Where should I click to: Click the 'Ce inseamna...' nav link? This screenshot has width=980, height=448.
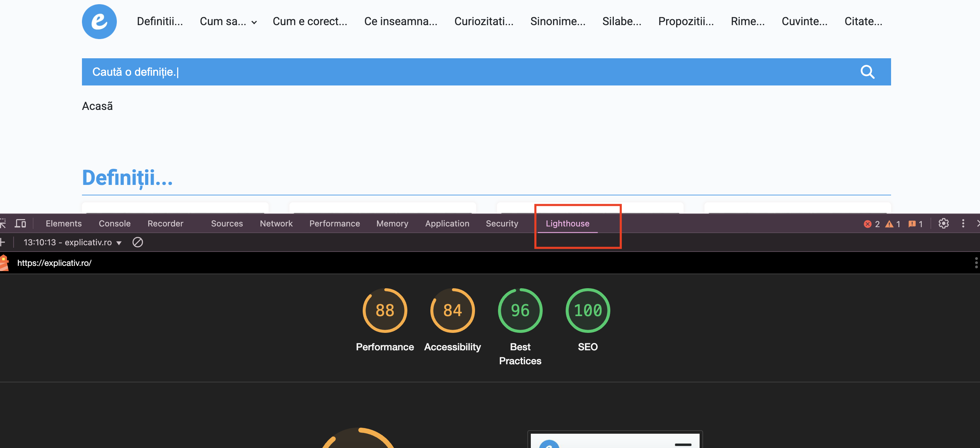click(401, 21)
